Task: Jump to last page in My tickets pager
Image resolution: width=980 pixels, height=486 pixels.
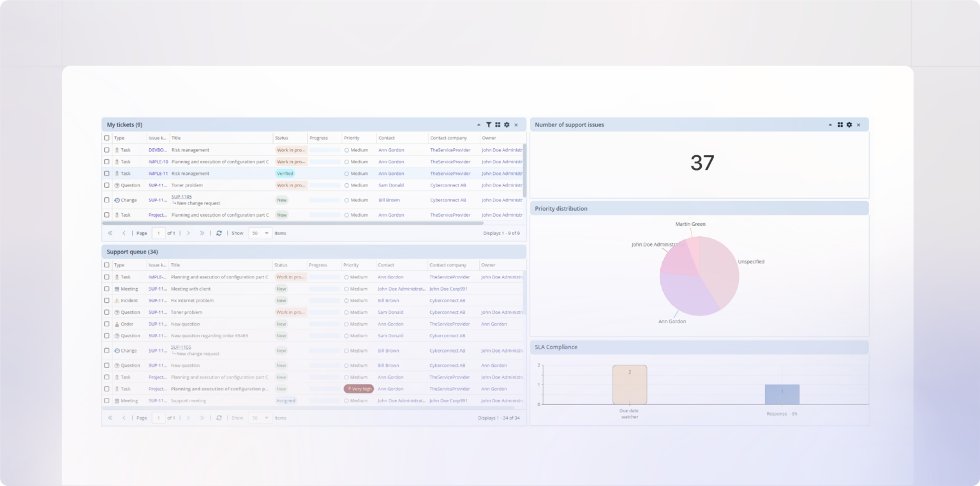Action: pyautogui.click(x=202, y=233)
